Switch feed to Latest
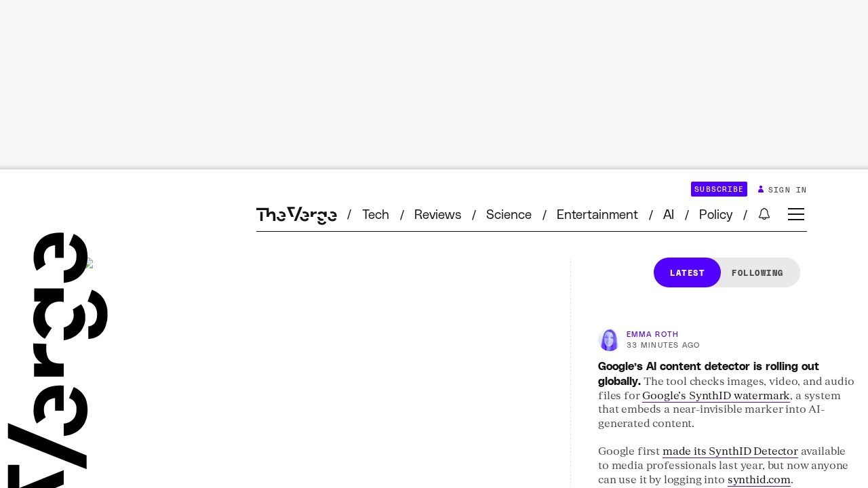This screenshot has width=868, height=488. tap(687, 272)
